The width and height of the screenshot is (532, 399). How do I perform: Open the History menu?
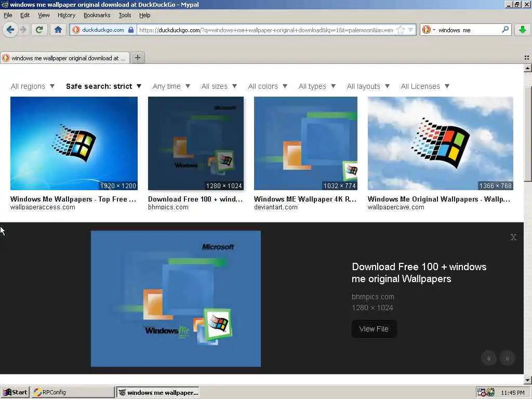(66, 15)
